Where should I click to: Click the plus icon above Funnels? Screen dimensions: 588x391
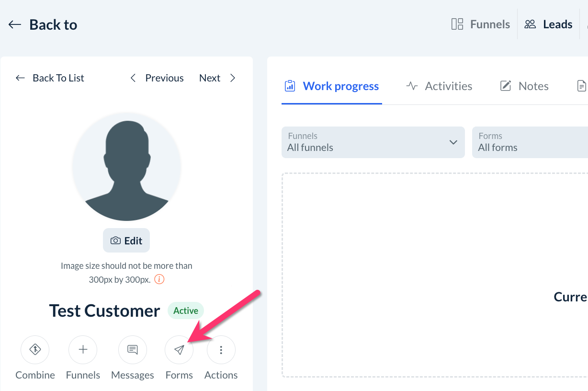point(83,350)
